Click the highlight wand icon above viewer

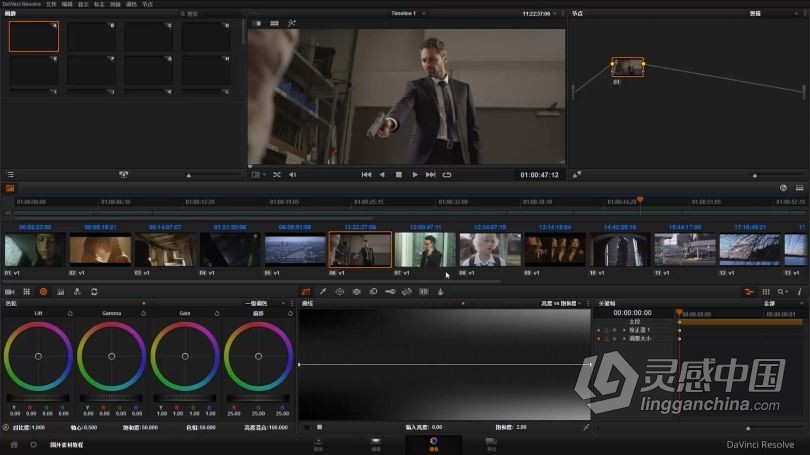click(x=292, y=23)
